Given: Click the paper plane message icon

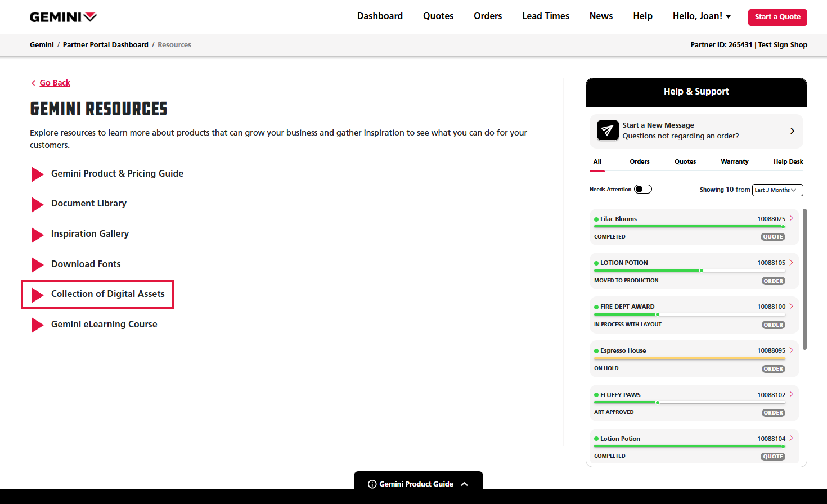Looking at the screenshot, I should coord(607,130).
